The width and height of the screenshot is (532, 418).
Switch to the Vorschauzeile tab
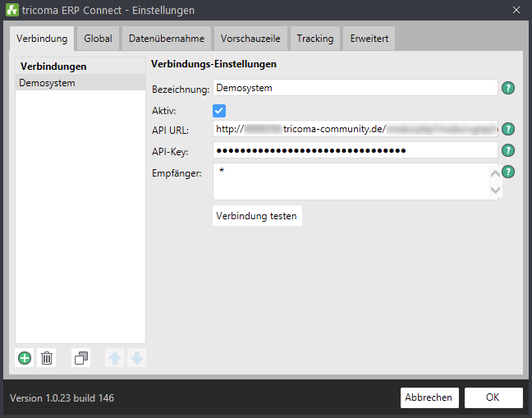click(250, 39)
